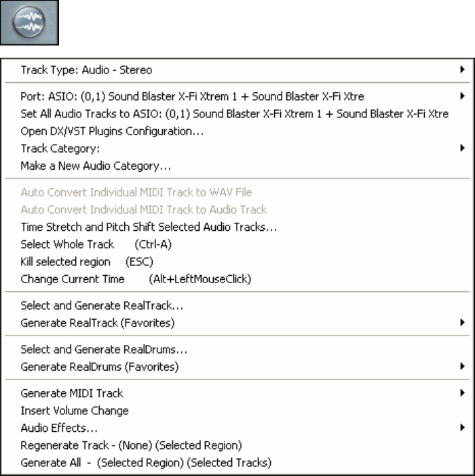Expand Generate RealTrack (Favorites) submenu arrow

(x=461, y=323)
